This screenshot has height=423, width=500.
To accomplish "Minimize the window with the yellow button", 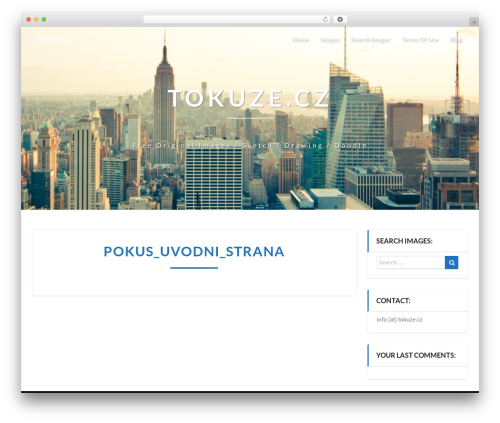I will [x=36, y=20].
